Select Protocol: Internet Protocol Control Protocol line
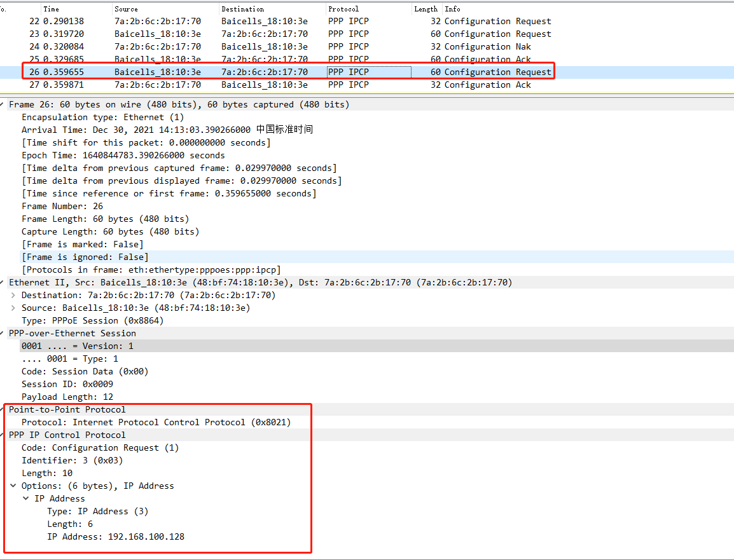Screen dimensions: 734x560 156,422
